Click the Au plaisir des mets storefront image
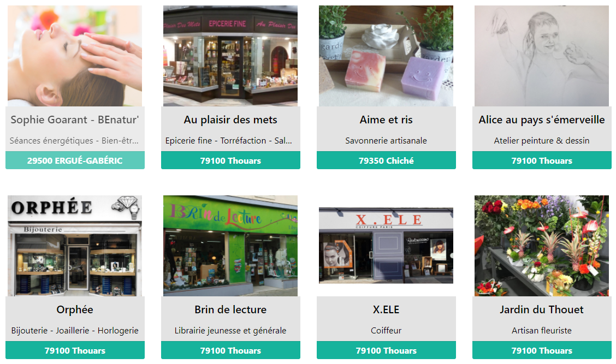 [230, 56]
